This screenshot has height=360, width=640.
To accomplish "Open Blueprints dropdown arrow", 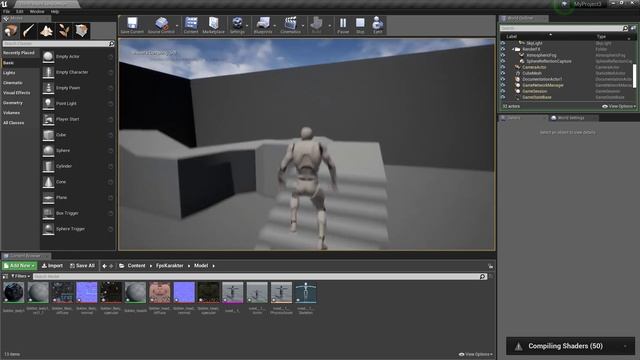I will pyautogui.click(x=275, y=26).
